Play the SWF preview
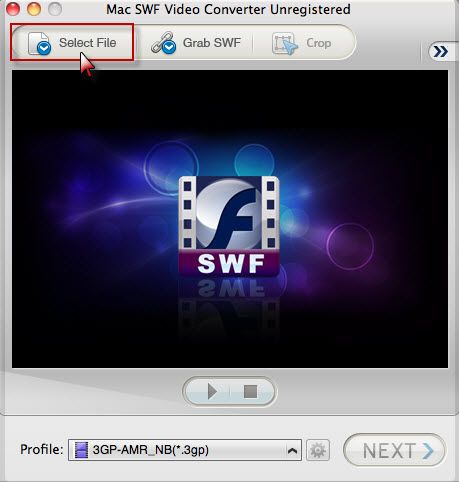This screenshot has height=482, width=459. 211,391
